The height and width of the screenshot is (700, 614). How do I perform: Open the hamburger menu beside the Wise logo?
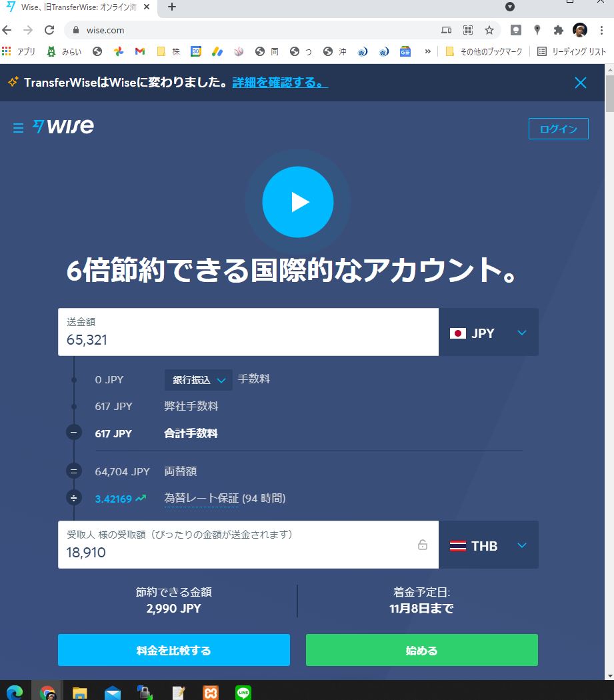click(18, 129)
